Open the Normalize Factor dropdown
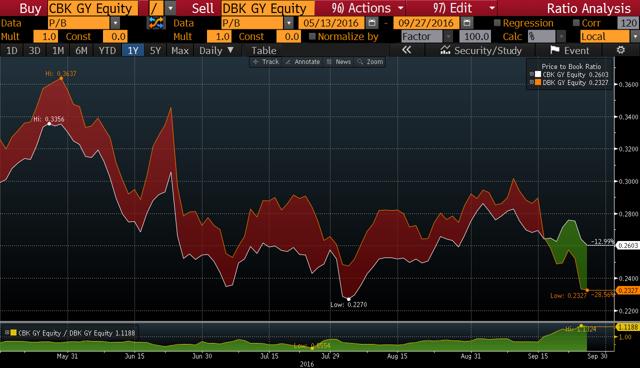The height and width of the screenshot is (368, 640). pyautogui.click(x=449, y=37)
